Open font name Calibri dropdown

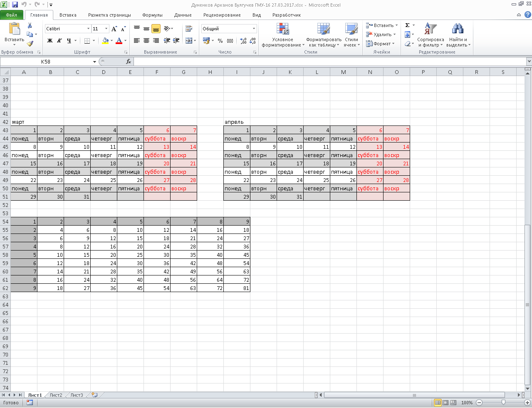[x=88, y=29]
